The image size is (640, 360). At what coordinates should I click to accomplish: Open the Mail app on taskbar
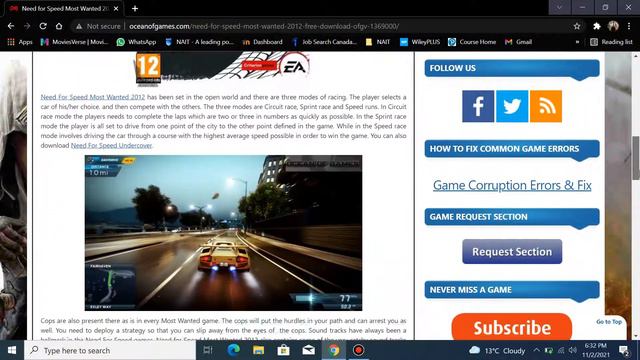309,350
